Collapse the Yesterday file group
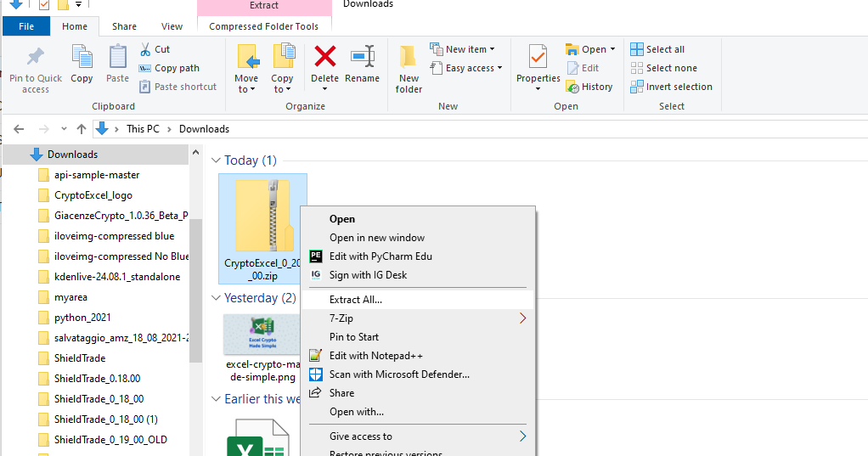The width and height of the screenshot is (868, 456). click(216, 298)
